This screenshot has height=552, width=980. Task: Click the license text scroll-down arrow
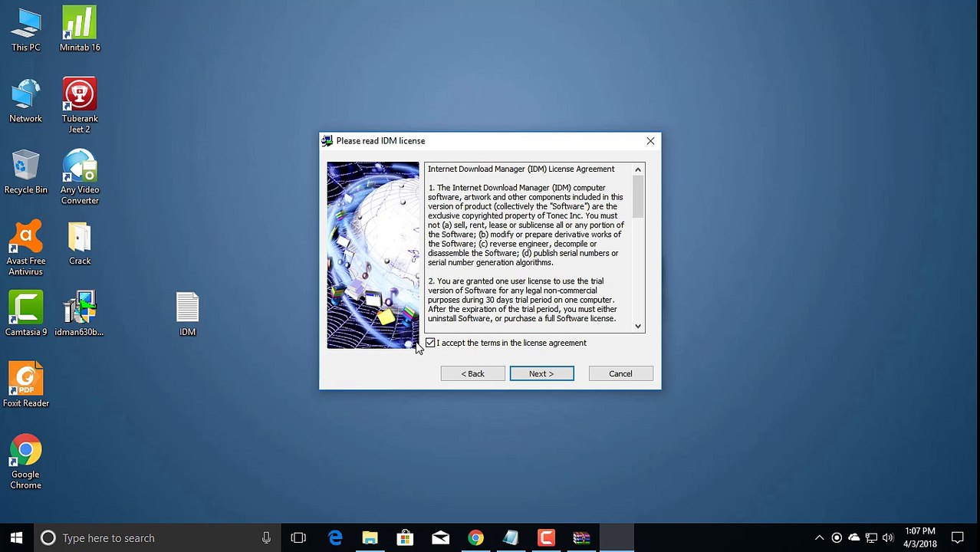[x=638, y=326]
